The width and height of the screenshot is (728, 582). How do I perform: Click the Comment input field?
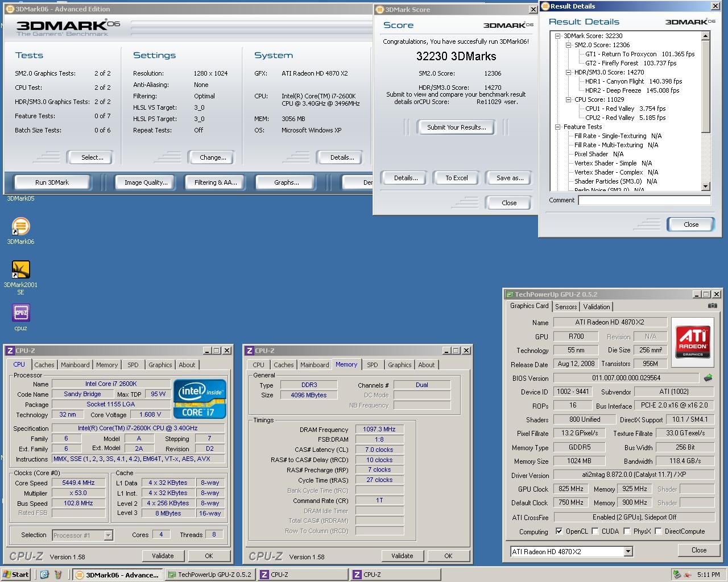pyautogui.click(x=644, y=200)
